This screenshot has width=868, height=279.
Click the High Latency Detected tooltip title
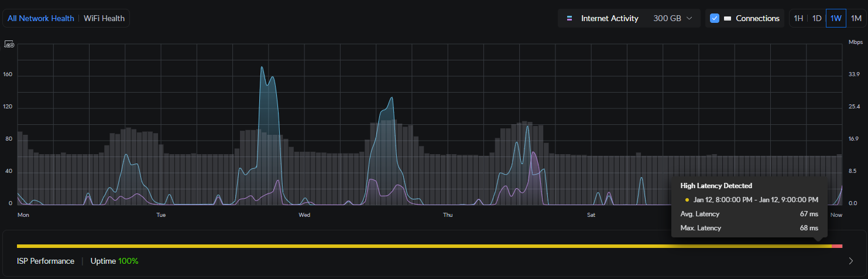716,186
